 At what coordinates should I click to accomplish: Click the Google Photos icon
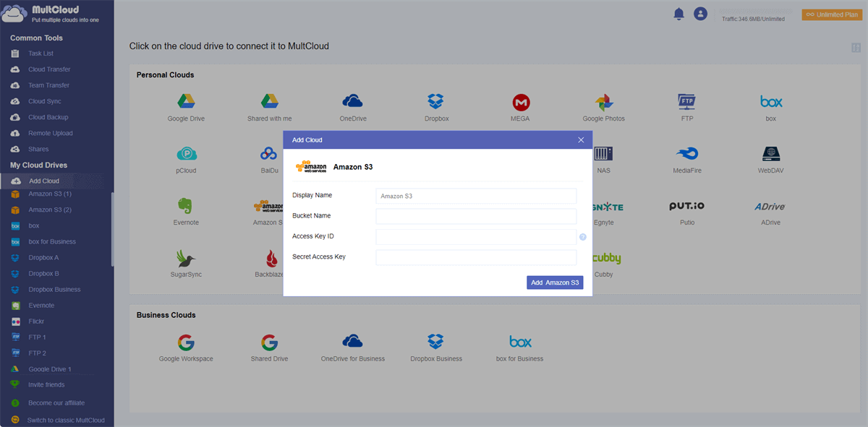tap(604, 102)
